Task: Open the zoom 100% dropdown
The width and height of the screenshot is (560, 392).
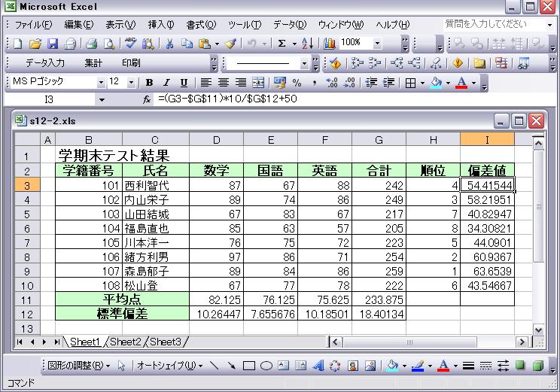Action: (x=377, y=44)
